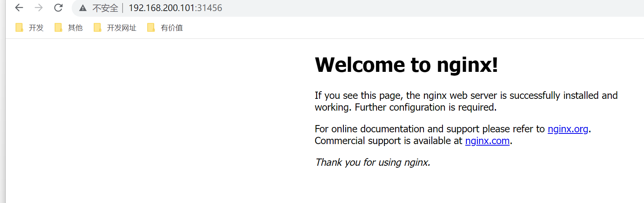Click the Welcome to nginx! heading
Screen dimensions: 644x203
coord(406,65)
